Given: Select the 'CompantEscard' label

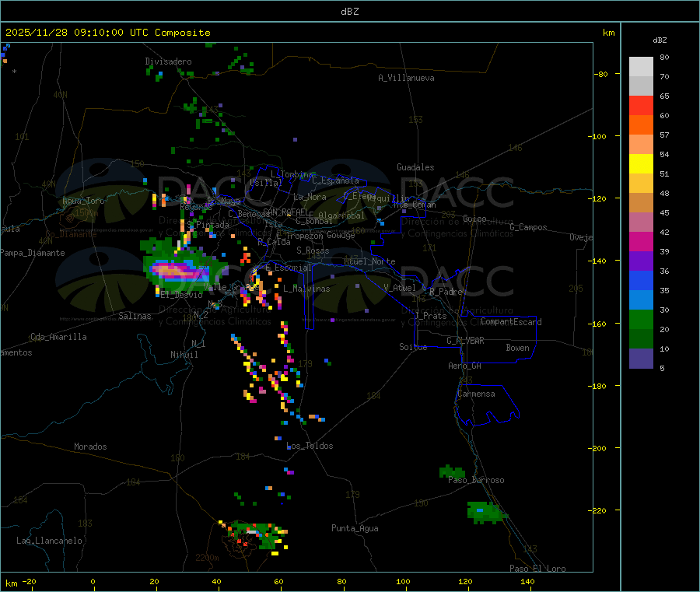Looking at the screenshot, I should 511,322.
